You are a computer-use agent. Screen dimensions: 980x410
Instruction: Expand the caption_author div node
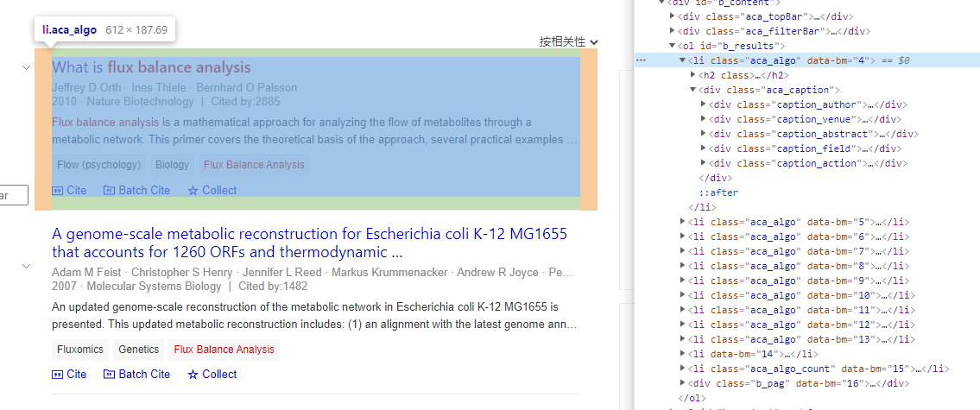(x=704, y=104)
